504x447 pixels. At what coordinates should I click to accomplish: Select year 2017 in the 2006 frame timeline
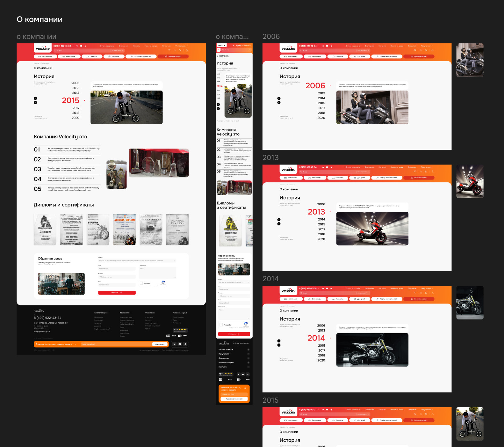(x=322, y=108)
